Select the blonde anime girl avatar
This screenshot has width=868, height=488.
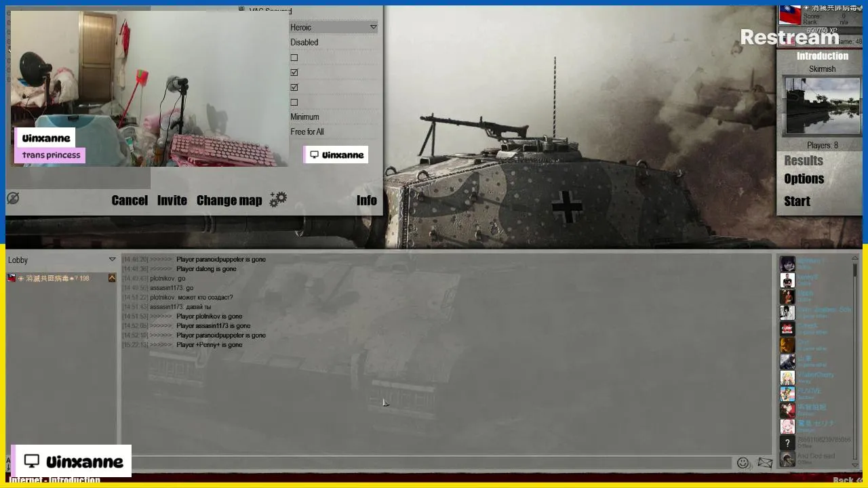click(787, 378)
